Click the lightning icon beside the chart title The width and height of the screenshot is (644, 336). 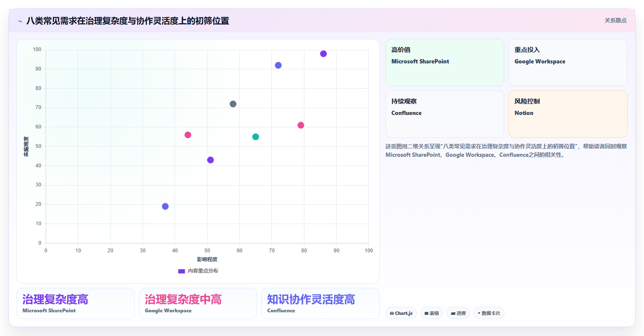[x=20, y=21]
